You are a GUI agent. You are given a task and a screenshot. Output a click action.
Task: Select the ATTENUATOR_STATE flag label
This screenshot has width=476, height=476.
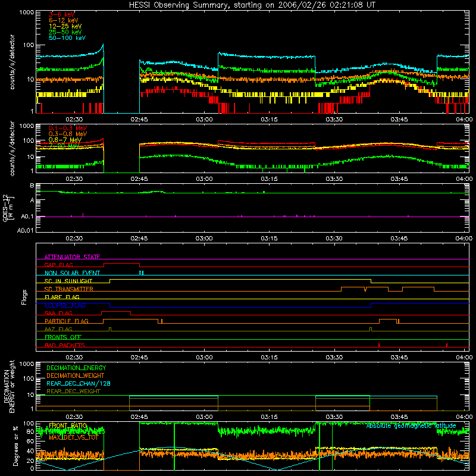pyautogui.click(x=72, y=257)
